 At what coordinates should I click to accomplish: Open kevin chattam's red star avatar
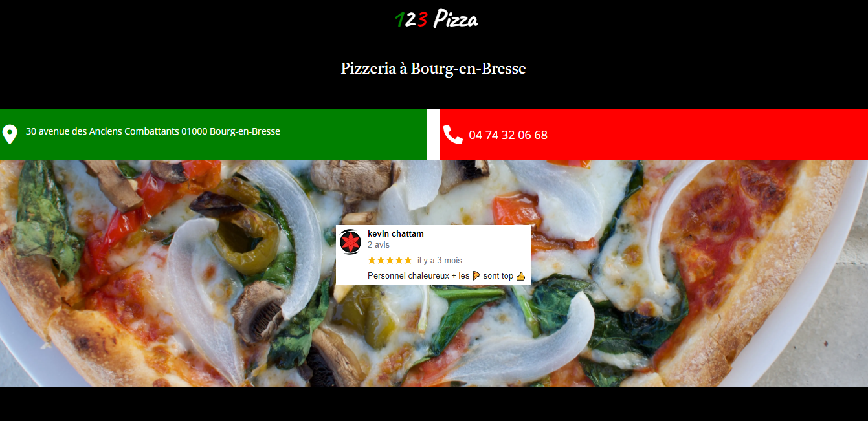click(350, 242)
